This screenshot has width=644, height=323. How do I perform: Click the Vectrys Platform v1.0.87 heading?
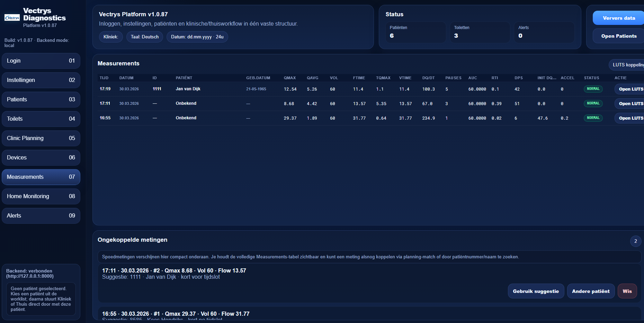(133, 15)
